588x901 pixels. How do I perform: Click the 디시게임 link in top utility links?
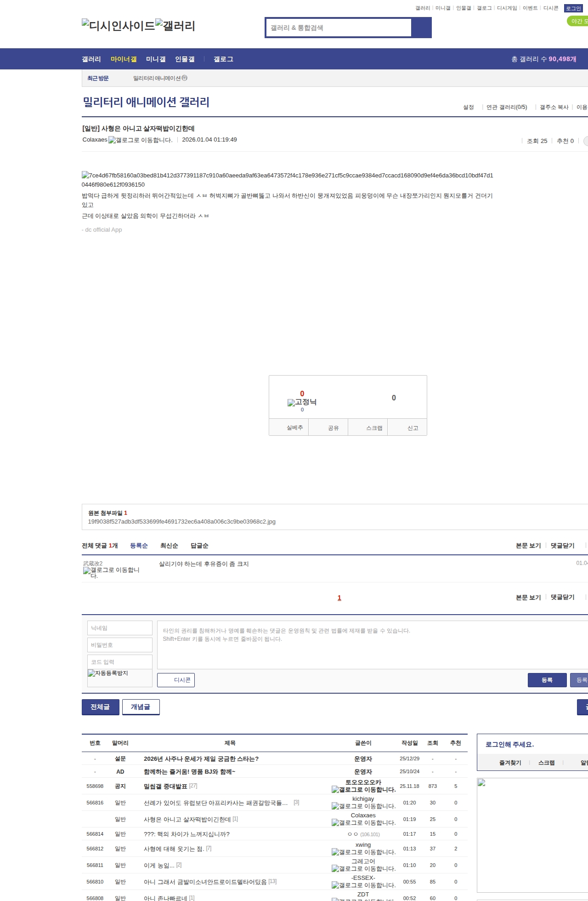tap(507, 8)
